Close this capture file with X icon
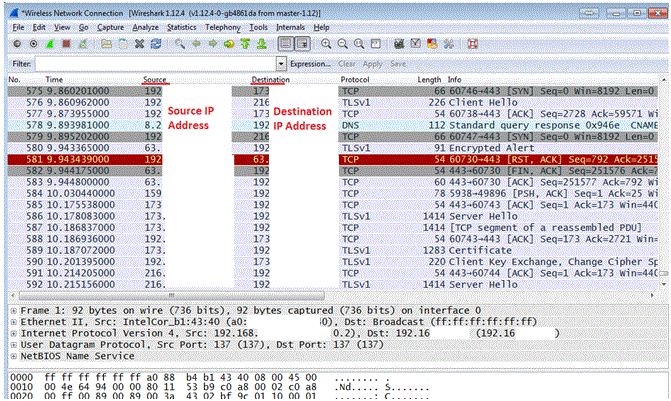The image size is (671, 401). (x=140, y=44)
